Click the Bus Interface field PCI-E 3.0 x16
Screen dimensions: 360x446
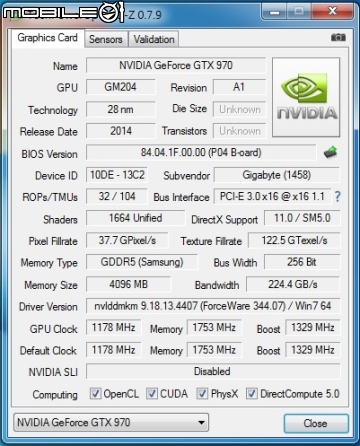coord(272,196)
